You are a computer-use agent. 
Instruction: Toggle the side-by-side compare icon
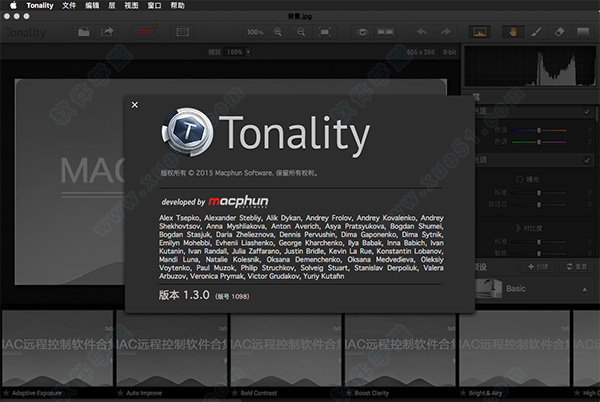[x=385, y=32]
